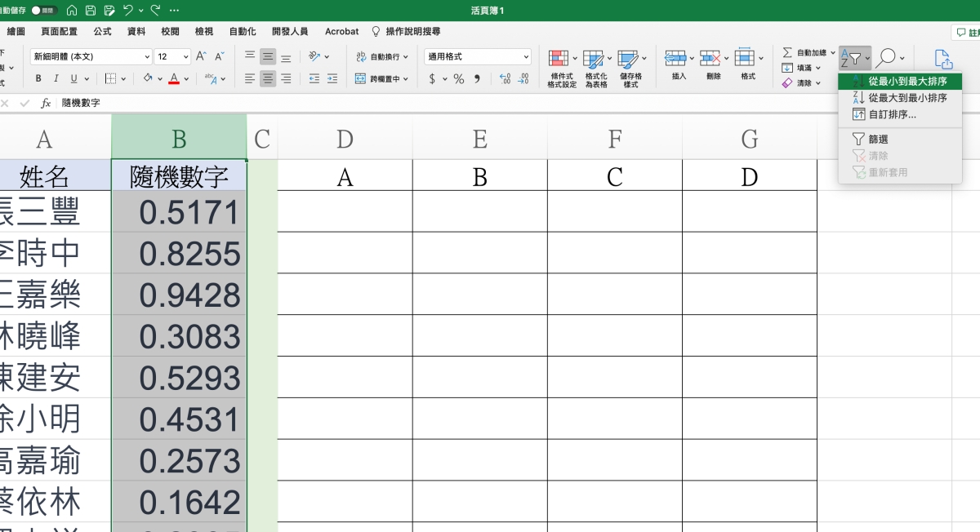Viewport: 980px width, 532px height.
Task: Click the currency dollar format icon
Action: click(x=432, y=78)
